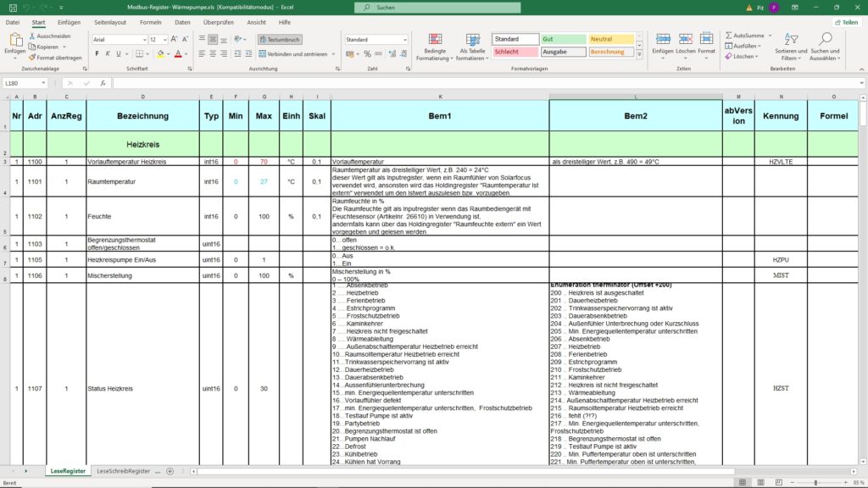Switch to the LeseSchreibRegister sheet tab
This screenshot has height=488, width=868.
(x=123, y=470)
